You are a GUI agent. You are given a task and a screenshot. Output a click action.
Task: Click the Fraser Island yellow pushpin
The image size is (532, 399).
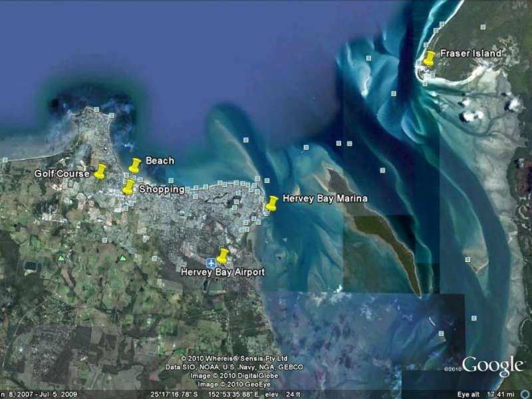(x=429, y=59)
